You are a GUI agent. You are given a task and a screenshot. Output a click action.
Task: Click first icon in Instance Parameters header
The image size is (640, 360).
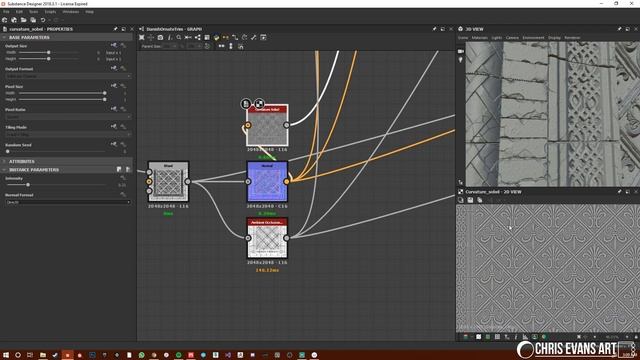119,169
